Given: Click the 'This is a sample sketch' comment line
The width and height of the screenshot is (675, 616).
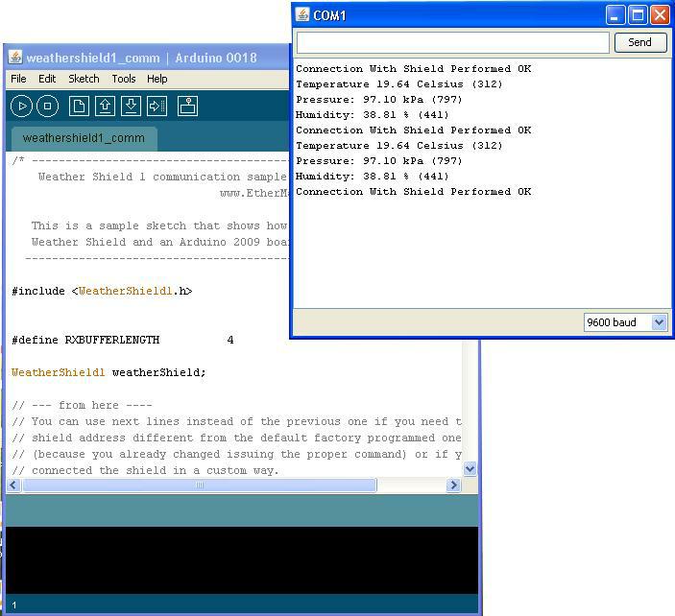Looking at the screenshot, I should pos(159,225).
